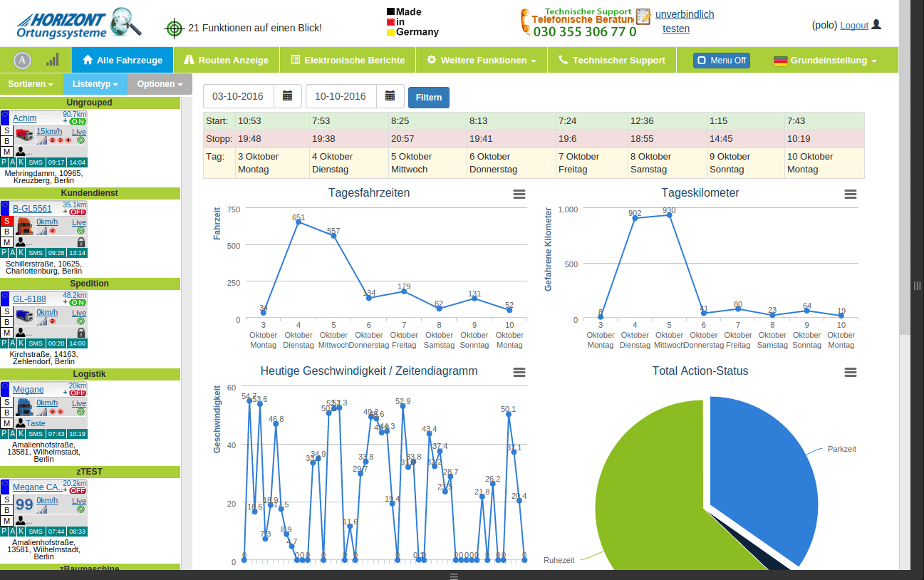Open Technischer Support tab
Viewport: 924px width, 580px height.
click(x=612, y=61)
